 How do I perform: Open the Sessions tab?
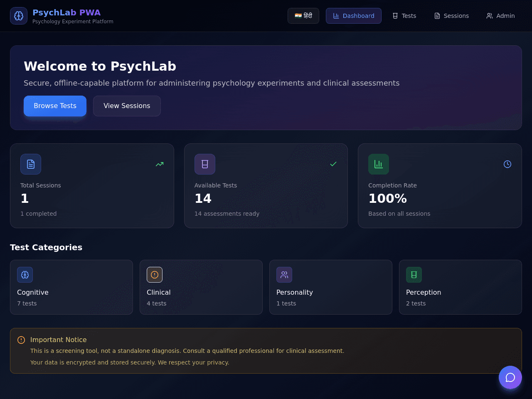coord(451,16)
